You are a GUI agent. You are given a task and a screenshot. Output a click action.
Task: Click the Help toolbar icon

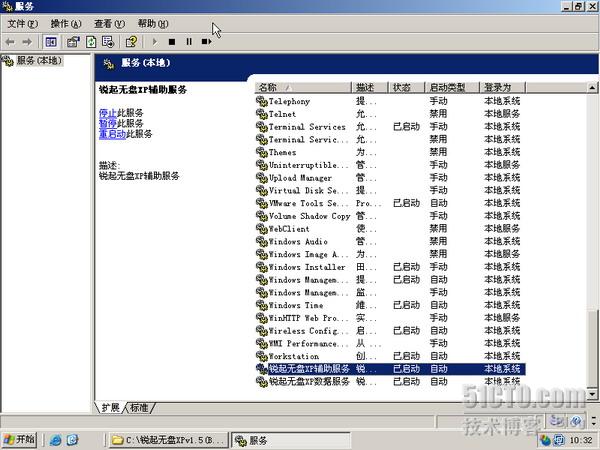131,42
